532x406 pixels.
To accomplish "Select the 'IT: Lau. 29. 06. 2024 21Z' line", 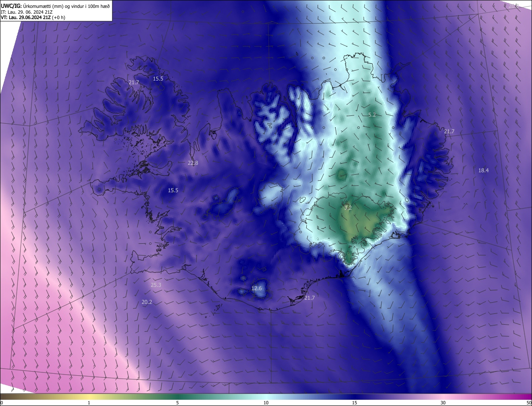I will click(x=27, y=12).
